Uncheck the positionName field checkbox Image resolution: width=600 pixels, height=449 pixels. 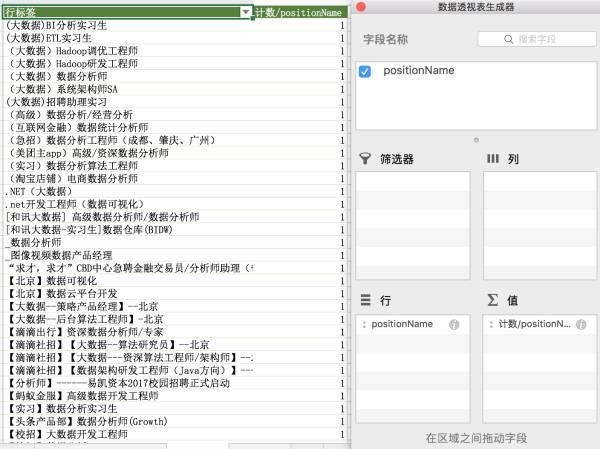click(365, 72)
